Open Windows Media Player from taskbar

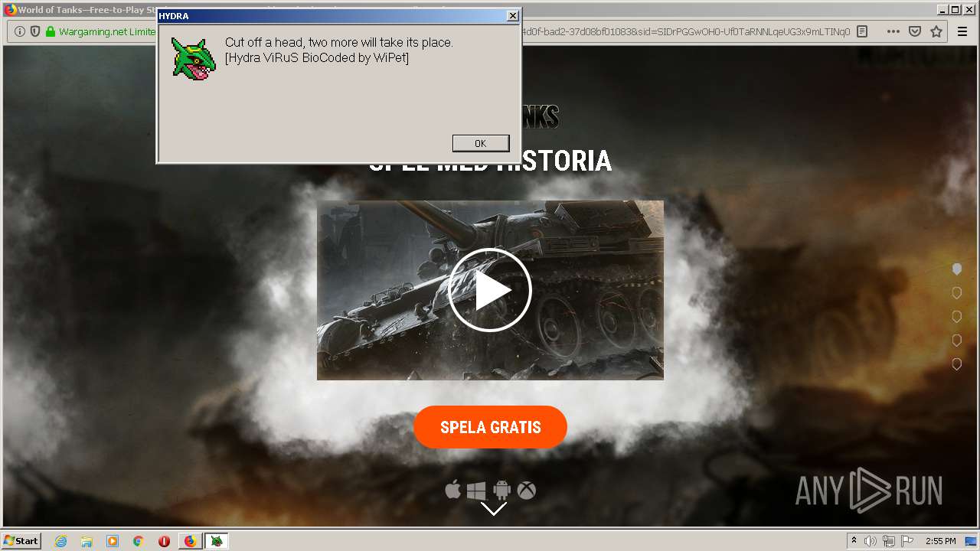[113, 541]
